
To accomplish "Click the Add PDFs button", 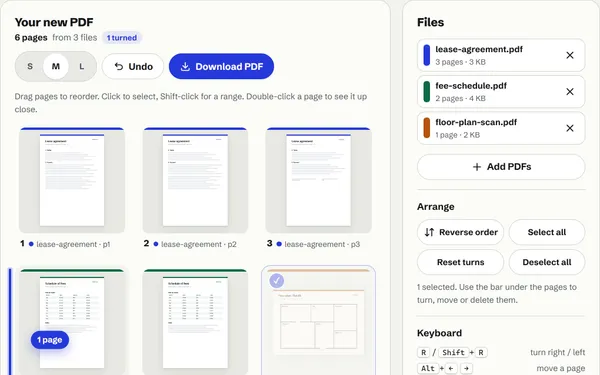I will coord(501,167).
